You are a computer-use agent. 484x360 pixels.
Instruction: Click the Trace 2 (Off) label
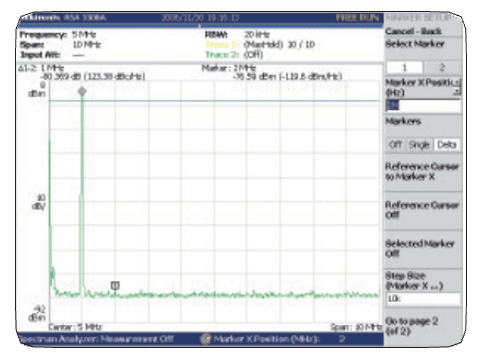pyautogui.click(x=234, y=54)
